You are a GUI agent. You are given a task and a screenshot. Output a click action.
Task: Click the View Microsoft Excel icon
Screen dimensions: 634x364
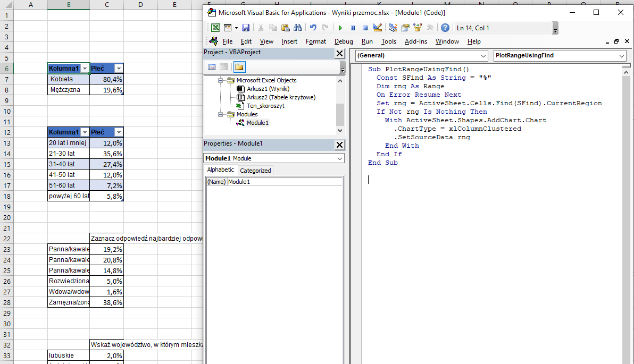(x=215, y=28)
